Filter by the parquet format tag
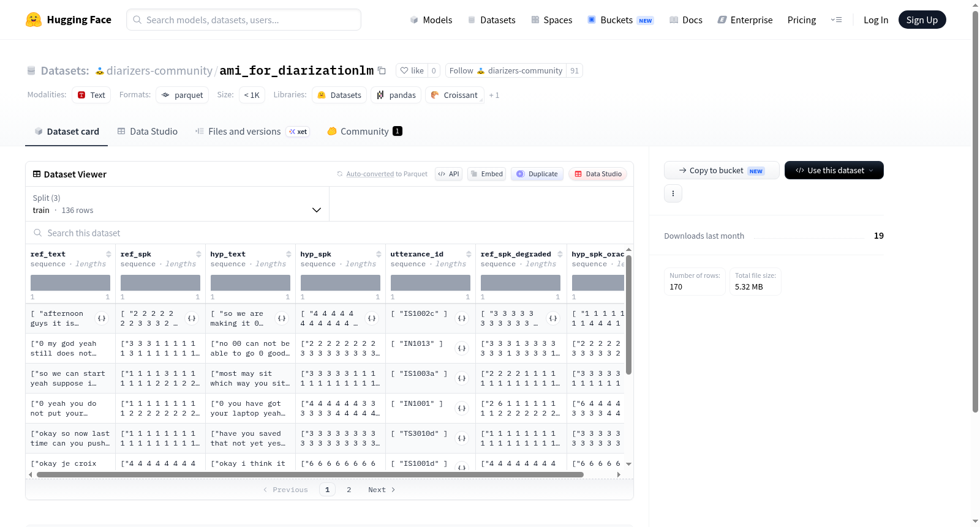 (183, 95)
